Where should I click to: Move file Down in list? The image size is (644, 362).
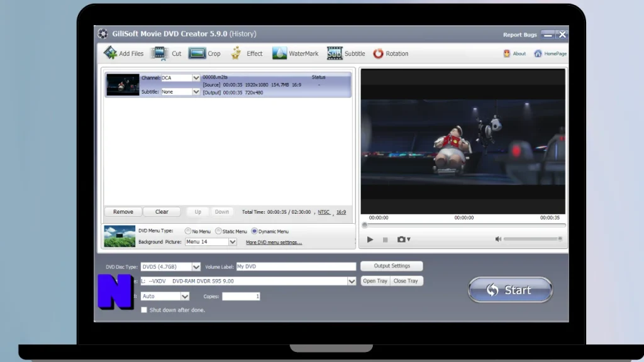click(x=222, y=212)
